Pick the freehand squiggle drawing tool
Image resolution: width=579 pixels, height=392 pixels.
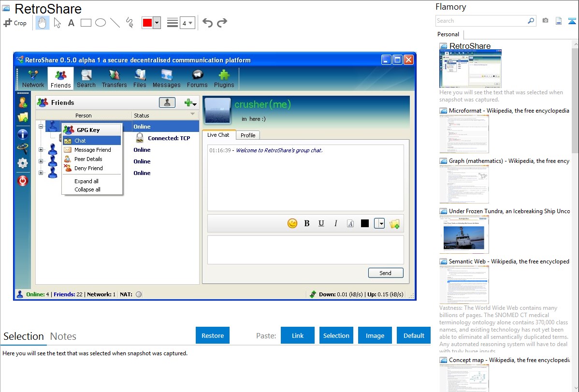(x=129, y=23)
